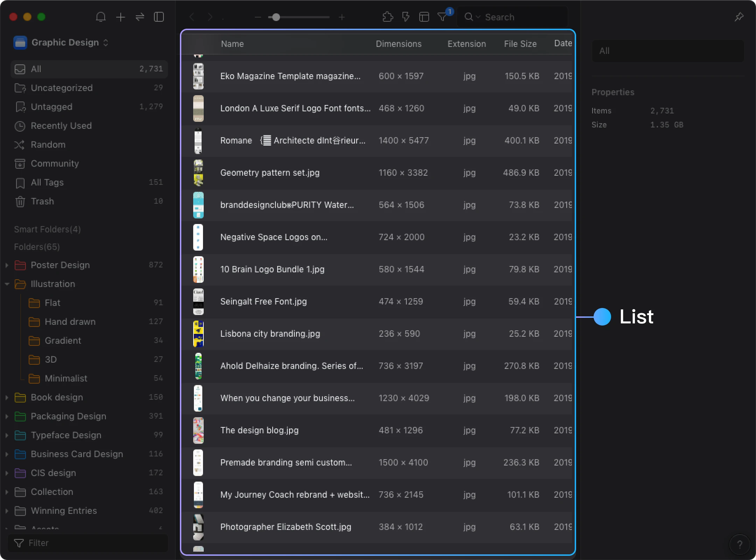
Task: Open the layout view icon
Action: tap(424, 17)
